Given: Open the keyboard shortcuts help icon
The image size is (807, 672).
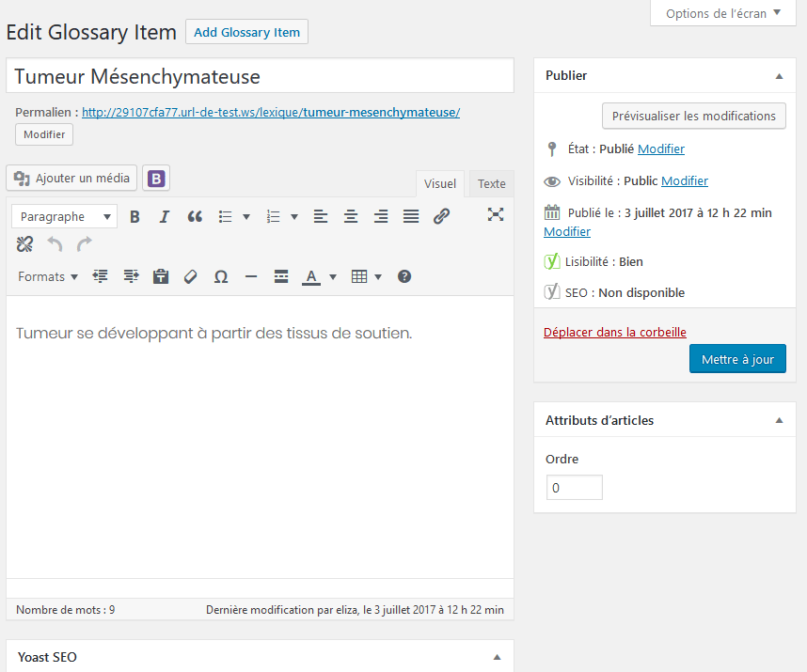Looking at the screenshot, I should 404,277.
